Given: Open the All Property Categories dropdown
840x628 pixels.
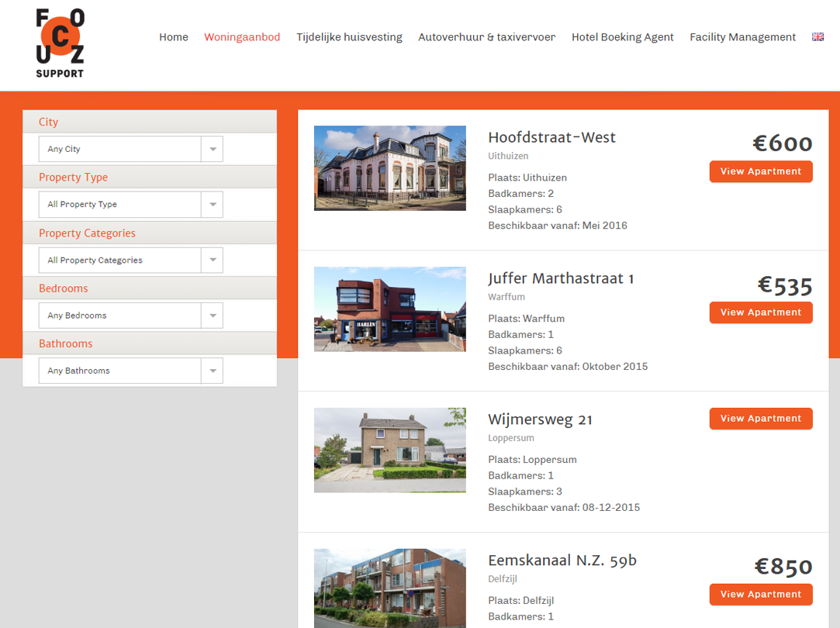Looking at the screenshot, I should (131, 261).
